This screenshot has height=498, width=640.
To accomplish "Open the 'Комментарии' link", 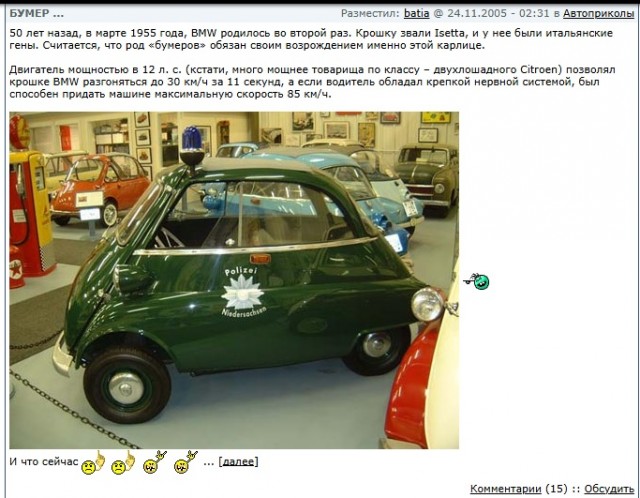I will [x=505, y=489].
